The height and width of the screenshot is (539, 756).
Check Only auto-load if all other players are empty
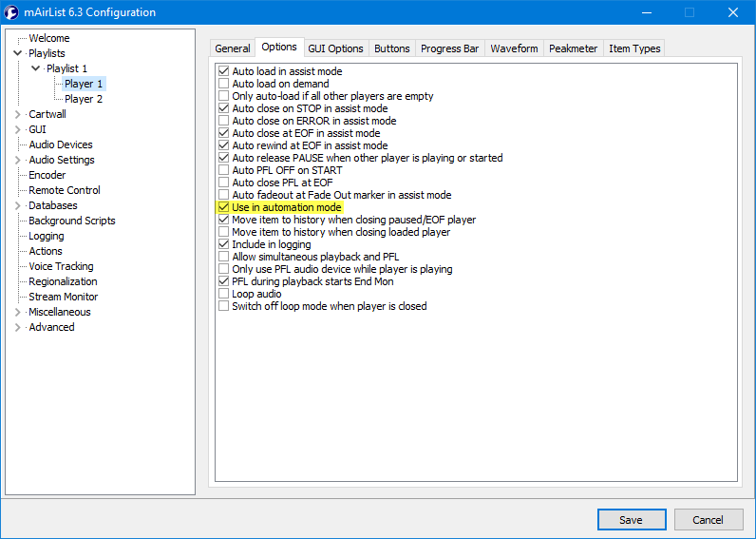click(x=223, y=96)
